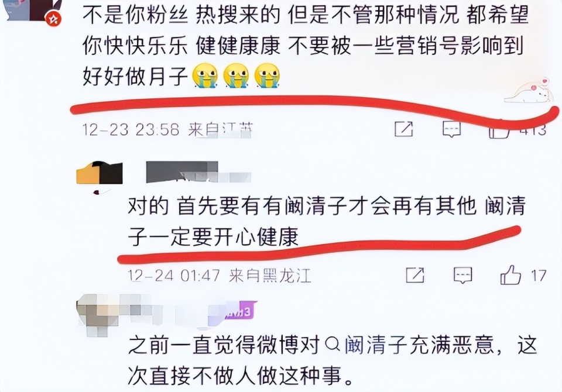Select the comment text starting with 对的 首先要有
The image size is (562, 392).
coord(327,221)
